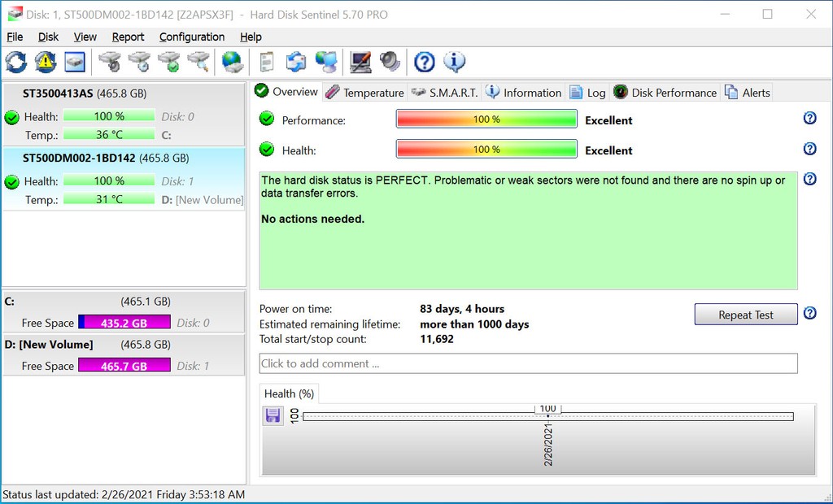Viewport: 833px width, 504px height.
Task: Open the View menu
Action: pos(85,37)
